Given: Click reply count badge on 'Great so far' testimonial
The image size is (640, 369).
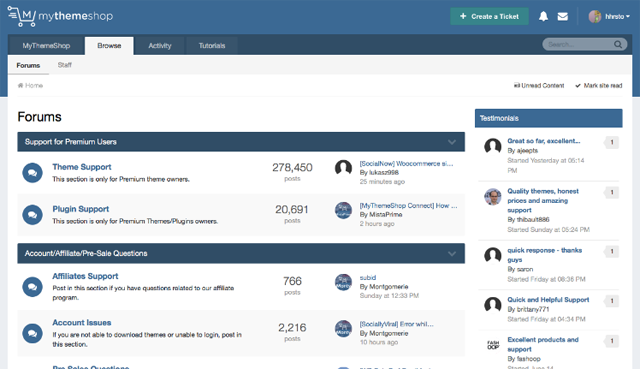Looking at the screenshot, I should click(x=611, y=142).
